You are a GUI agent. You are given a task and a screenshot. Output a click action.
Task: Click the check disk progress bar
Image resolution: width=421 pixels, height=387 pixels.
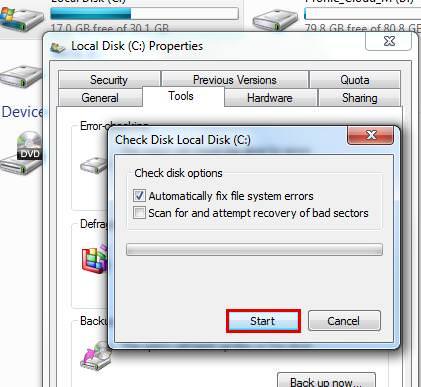[254, 249]
